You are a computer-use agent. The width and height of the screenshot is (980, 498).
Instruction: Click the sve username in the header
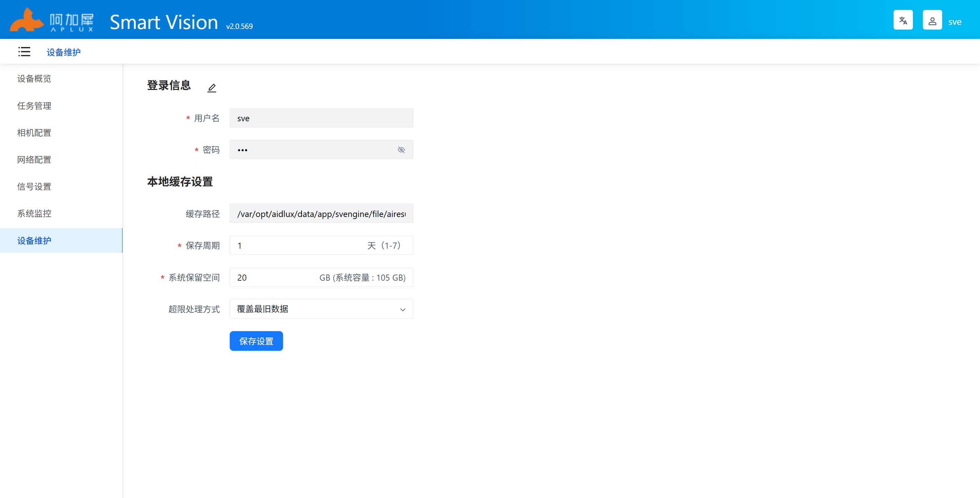click(954, 22)
